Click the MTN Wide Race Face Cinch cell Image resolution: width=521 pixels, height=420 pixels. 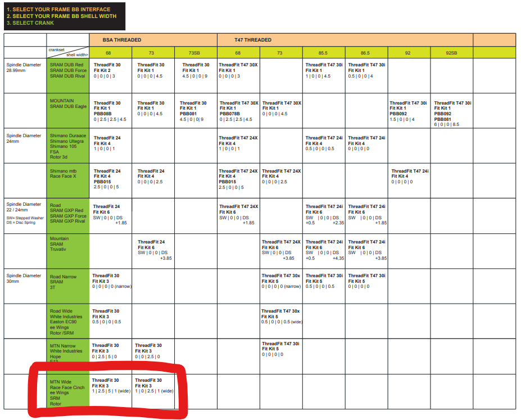pos(68,392)
